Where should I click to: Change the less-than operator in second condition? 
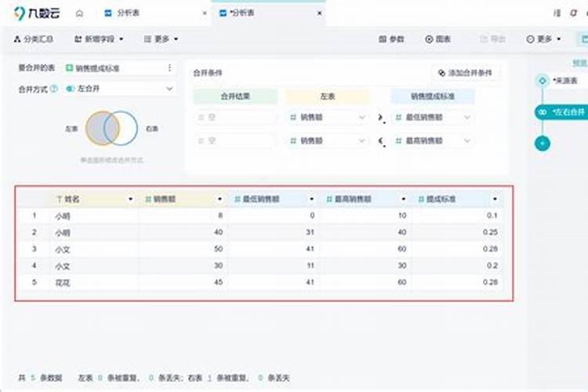[x=381, y=141]
